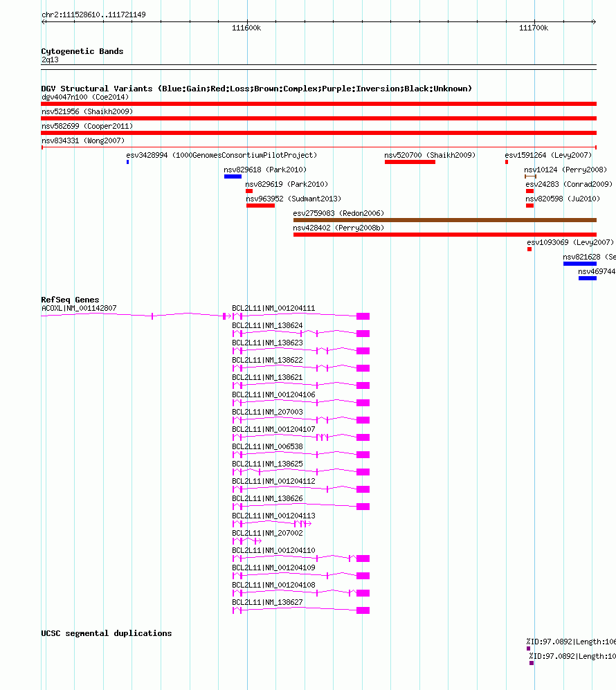Select the chr2:111528610..111721149 coordinate text
Screen dimensions: 616x690
pyautogui.click(x=93, y=15)
